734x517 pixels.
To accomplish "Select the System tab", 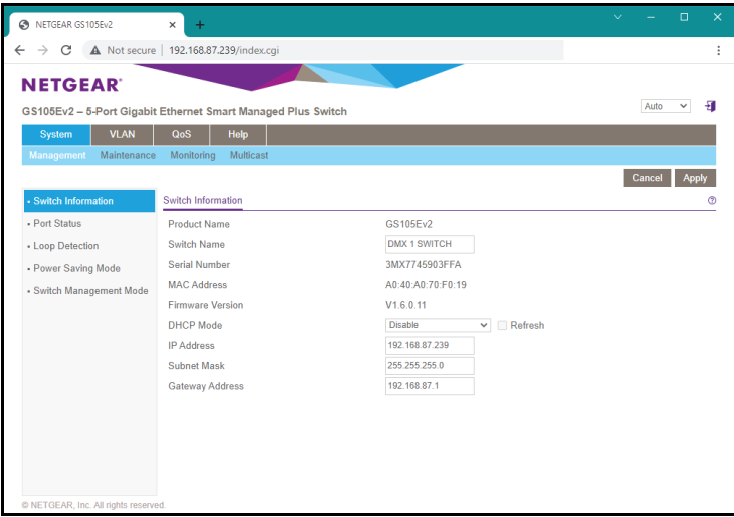I will [56, 134].
